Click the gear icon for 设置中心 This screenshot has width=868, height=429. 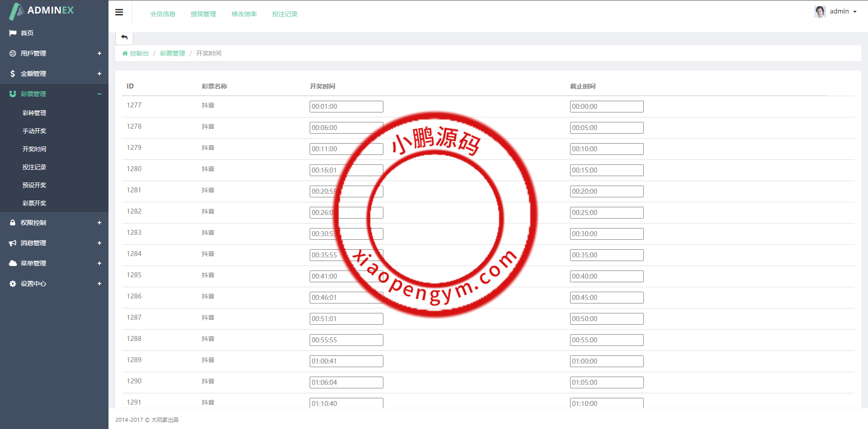pos(13,284)
